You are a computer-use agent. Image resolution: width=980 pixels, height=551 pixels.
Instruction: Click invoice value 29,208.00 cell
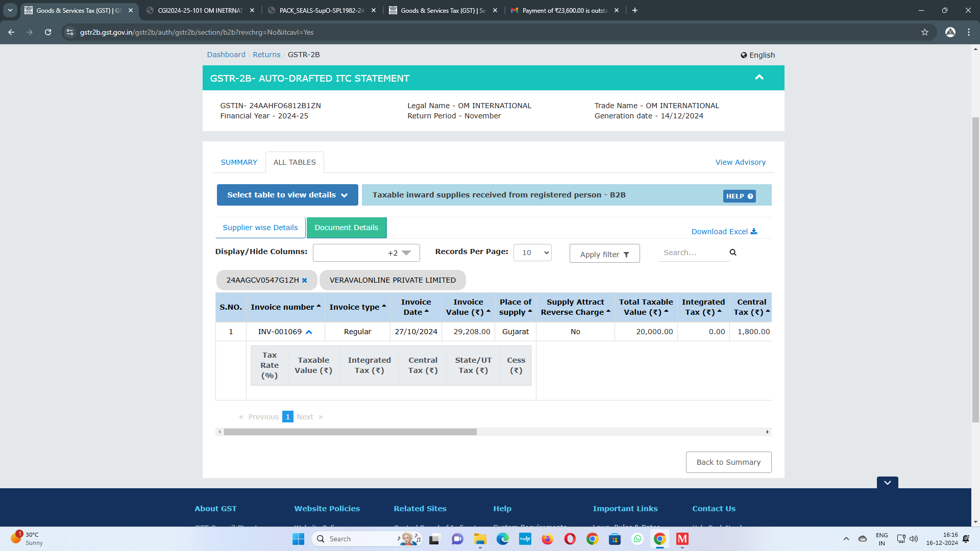click(x=468, y=332)
